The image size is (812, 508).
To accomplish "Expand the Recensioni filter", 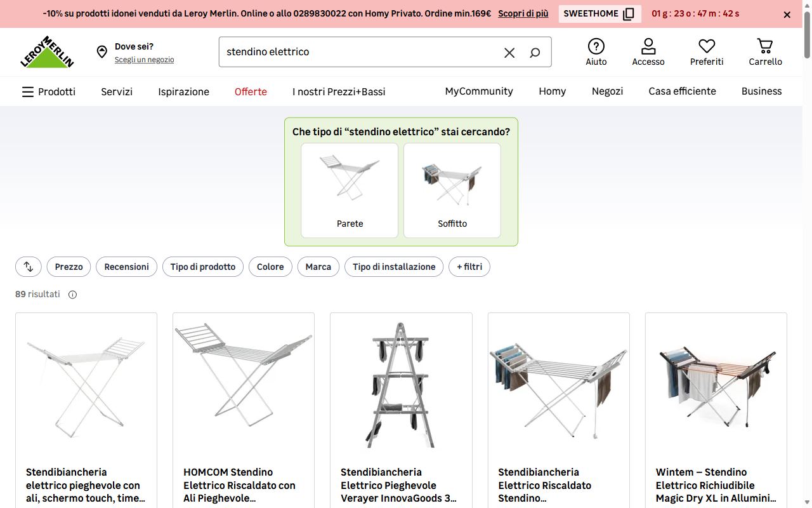I will pyautogui.click(x=127, y=267).
